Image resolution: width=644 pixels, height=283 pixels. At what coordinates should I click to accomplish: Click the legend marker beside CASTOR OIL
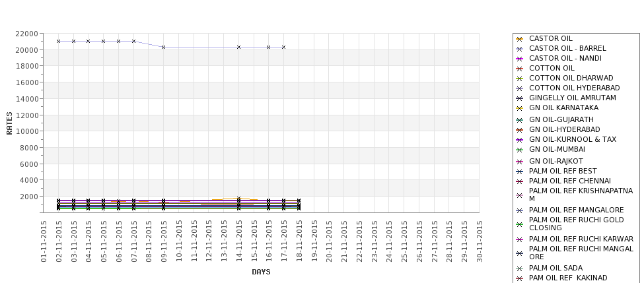click(520, 40)
